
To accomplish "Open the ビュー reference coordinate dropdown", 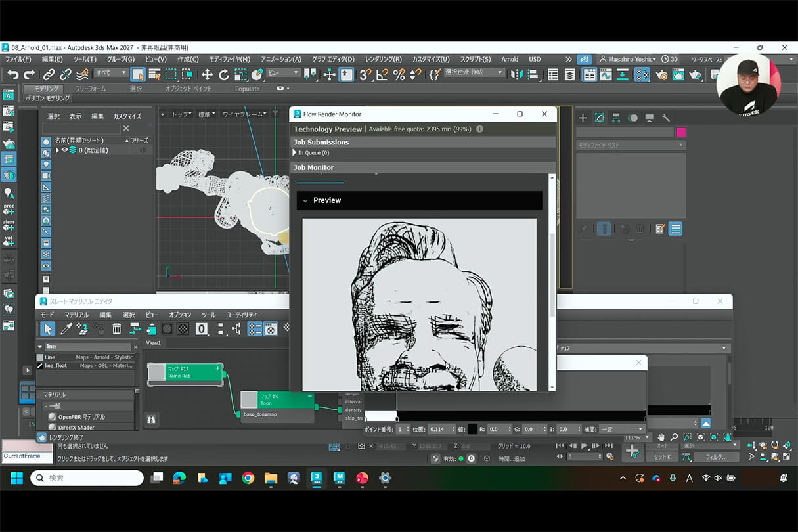I will 283,72.
